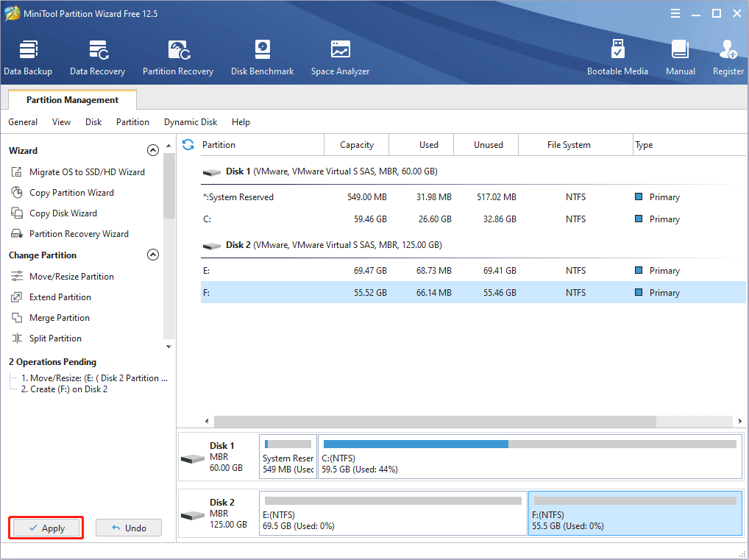Click the Copy Disk Wizard icon
Viewport: 749px width, 560px height.
tap(17, 213)
